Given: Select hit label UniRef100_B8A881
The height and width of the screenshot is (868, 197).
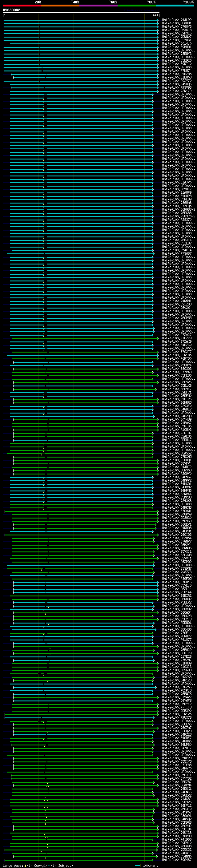Looking at the screenshot, I should click(x=176, y=23).
